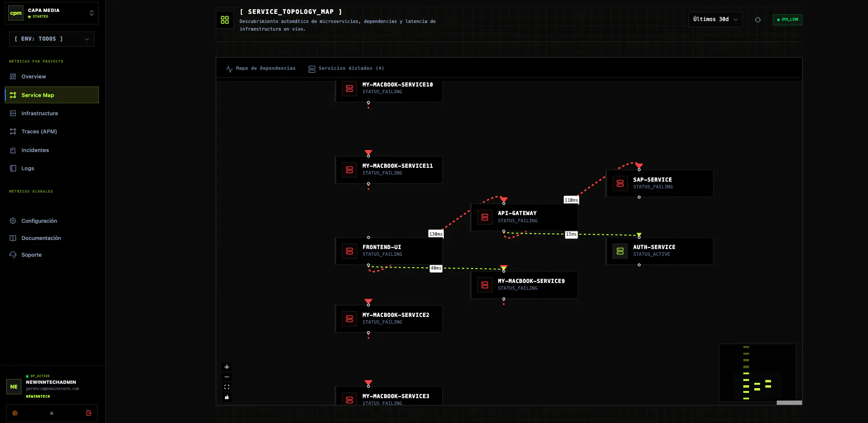The height and width of the screenshot is (423, 868).
Task: Open the Overview page icon
Action: pos(13,76)
